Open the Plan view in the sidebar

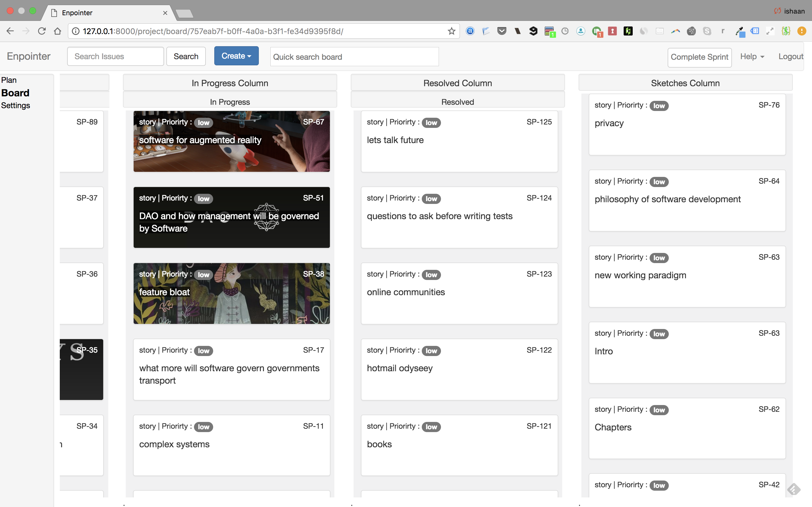point(9,80)
